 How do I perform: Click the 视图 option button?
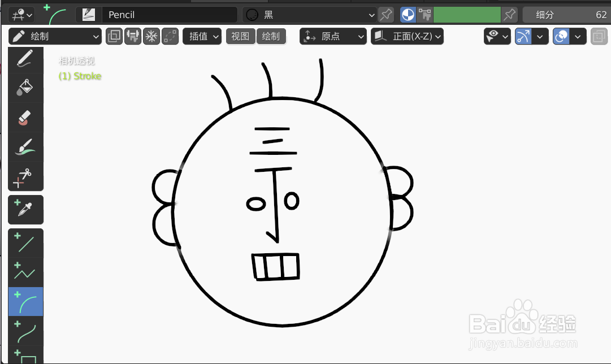coord(240,36)
